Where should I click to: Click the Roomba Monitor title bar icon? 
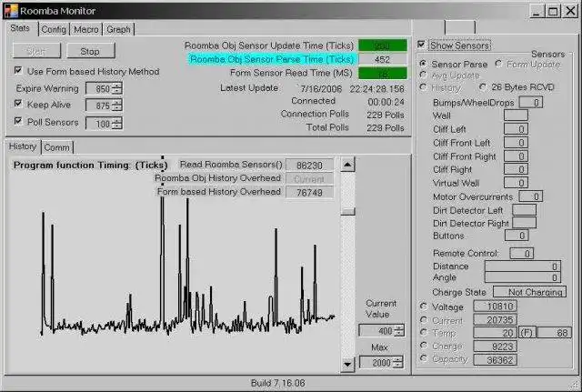[11, 11]
